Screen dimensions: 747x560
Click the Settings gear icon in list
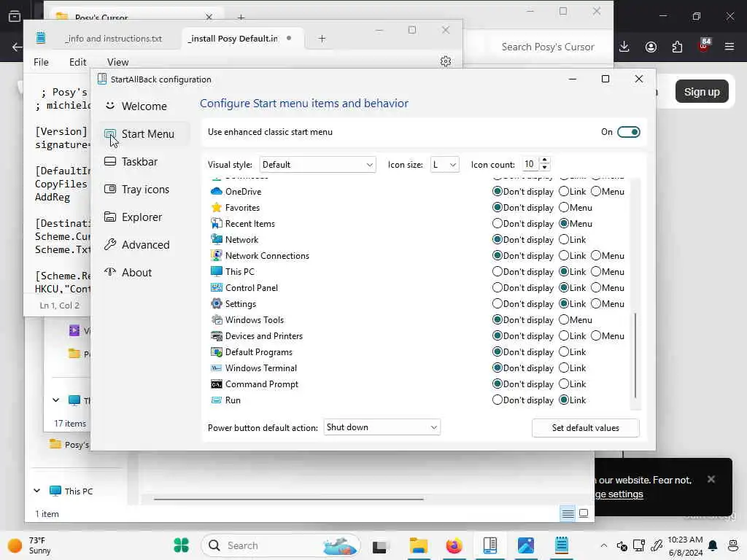[x=216, y=304]
